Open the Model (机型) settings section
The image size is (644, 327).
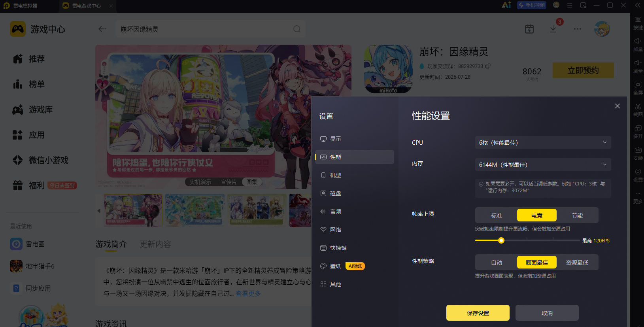[354, 175]
